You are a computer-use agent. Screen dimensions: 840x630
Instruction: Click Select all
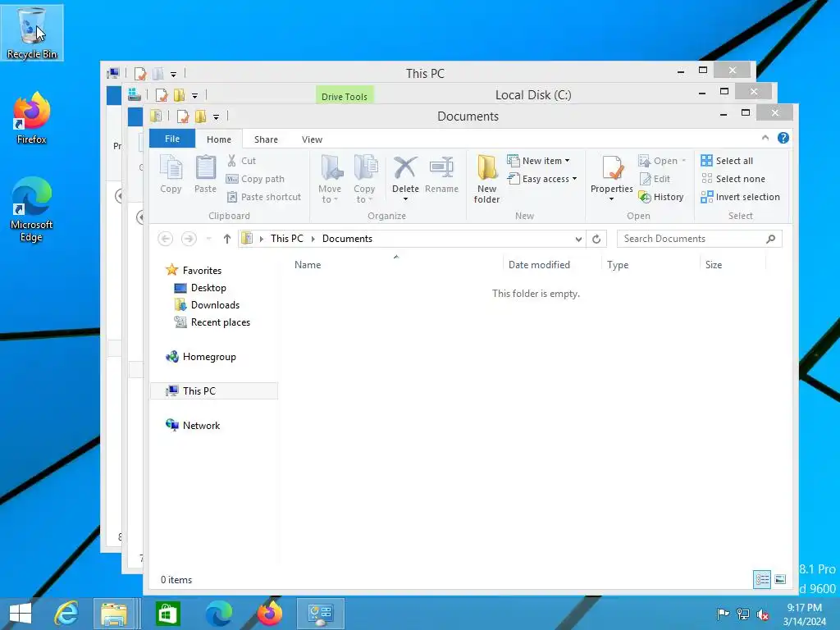(x=727, y=161)
